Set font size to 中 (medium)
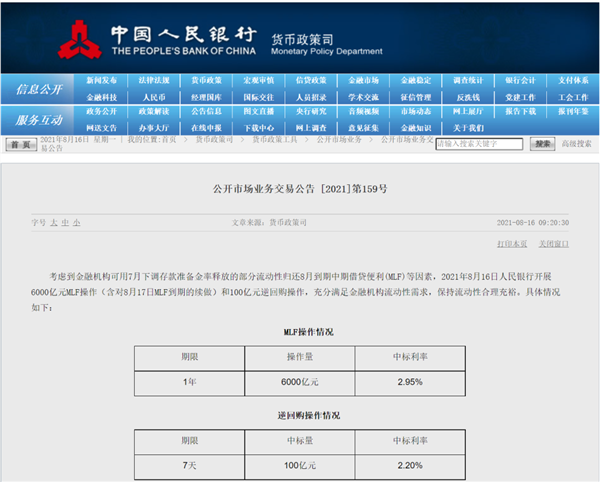Image resolution: width=600 pixels, height=482 pixels. [x=65, y=222]
